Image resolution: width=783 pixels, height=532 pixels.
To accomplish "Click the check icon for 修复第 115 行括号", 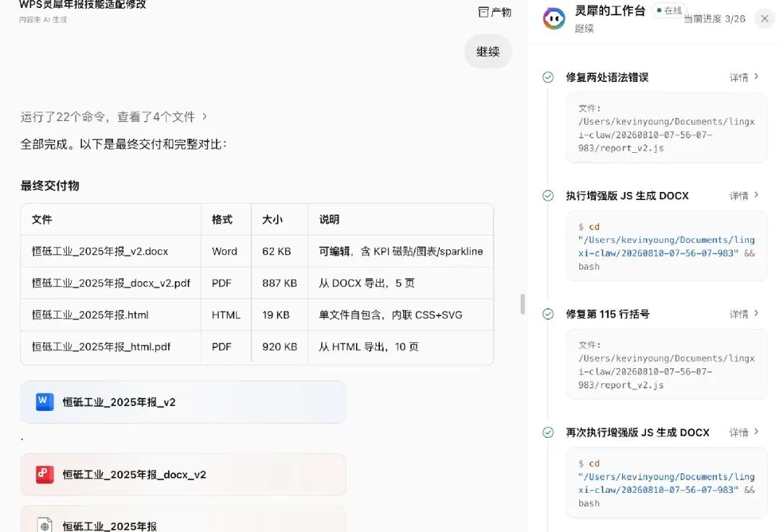I will pyautogui.click(x=548, y=314).
